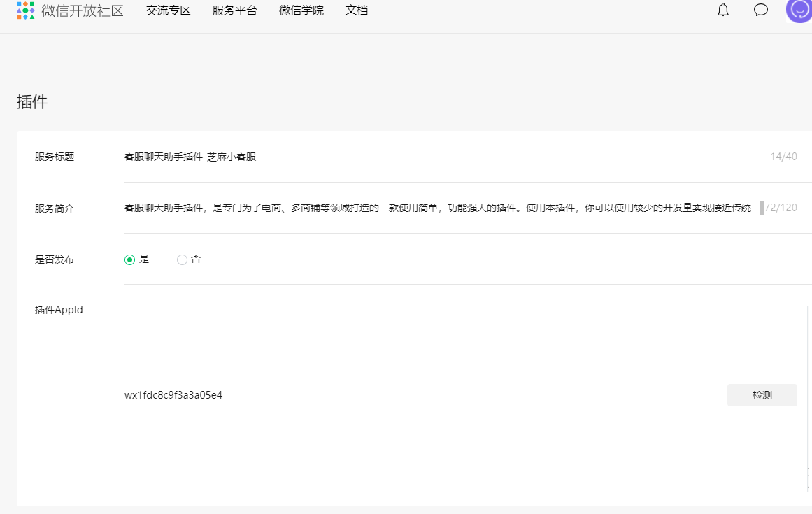Click the 服务简介 label
Image resolution: width=812 pixels, height=514 pixels.
pos(55,208)
